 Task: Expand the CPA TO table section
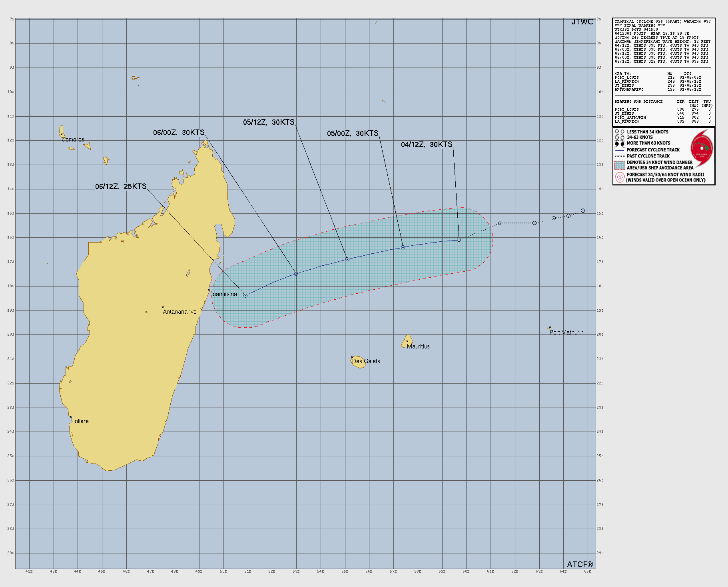[x=622, y=74]
